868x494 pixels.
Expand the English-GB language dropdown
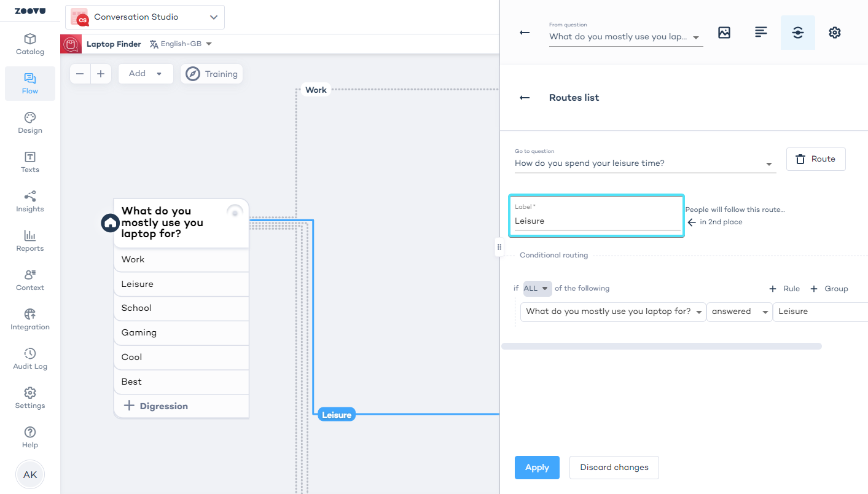point(181,44)
